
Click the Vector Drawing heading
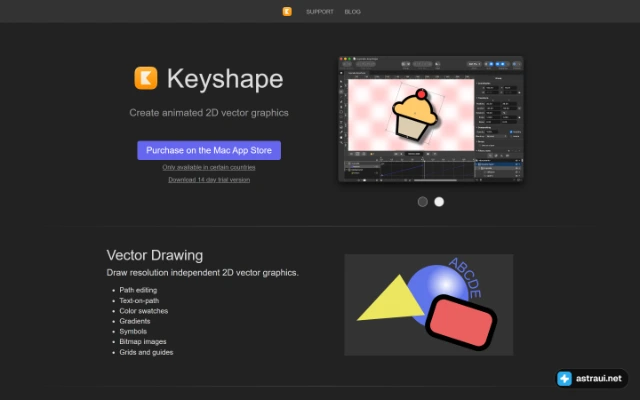coord(155,255)
